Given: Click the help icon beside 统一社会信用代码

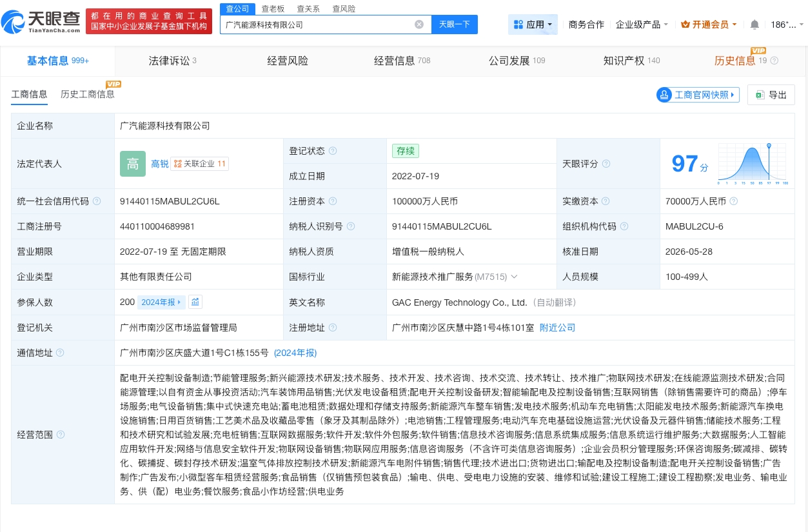Looking at the screenshot, I should (x=97, y=201).
